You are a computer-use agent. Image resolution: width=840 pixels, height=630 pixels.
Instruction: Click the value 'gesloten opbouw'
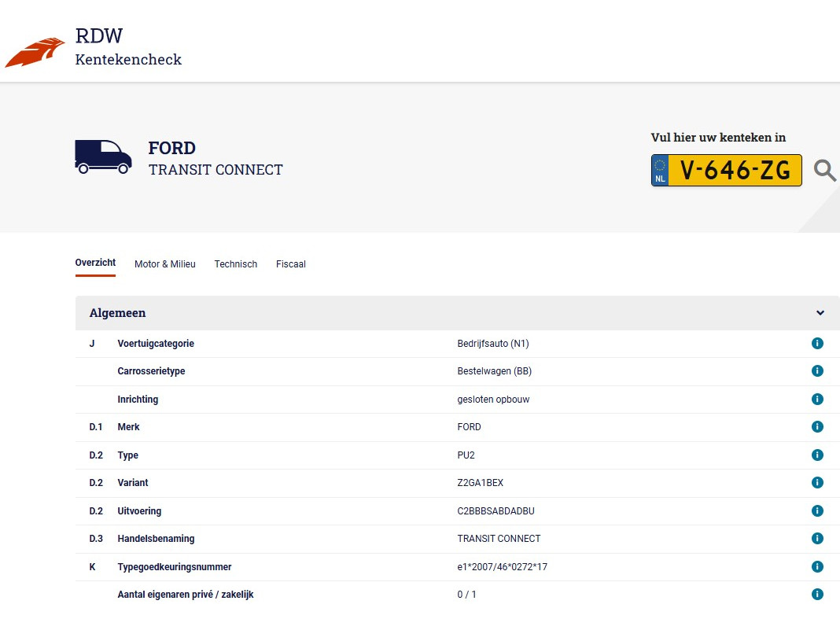point(493,399)
